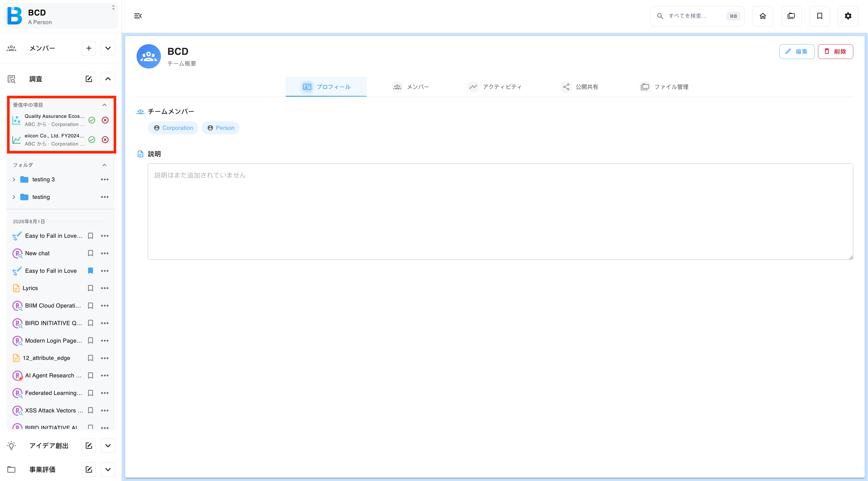Bookmark the BIIM Cloud Operati... item
868x481 pixels.
(90, 306)
